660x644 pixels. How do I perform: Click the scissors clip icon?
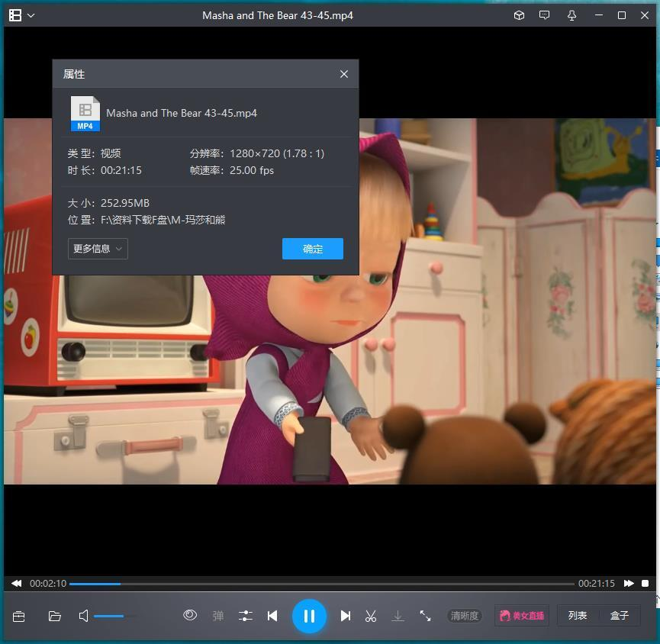pos(371,616)
